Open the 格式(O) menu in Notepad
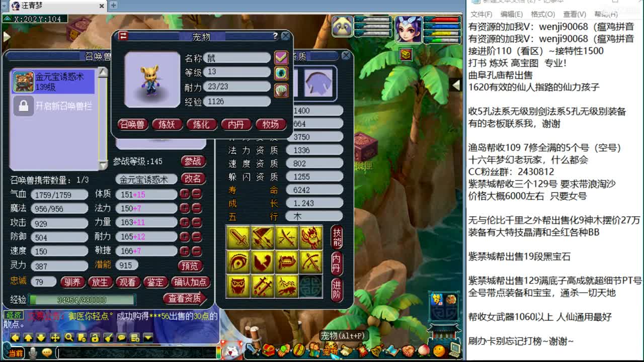Viewport: 644px width, 362px height. tap(543, 15)
